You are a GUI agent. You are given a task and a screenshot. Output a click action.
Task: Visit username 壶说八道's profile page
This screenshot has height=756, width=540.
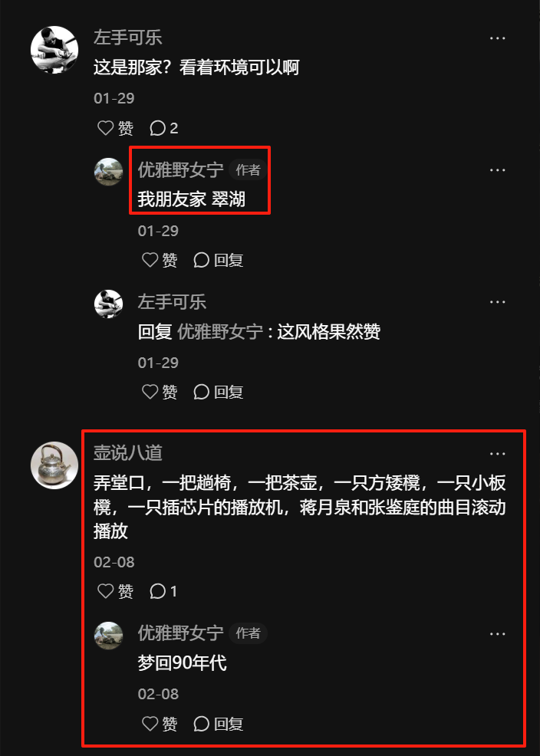[128, 453]
